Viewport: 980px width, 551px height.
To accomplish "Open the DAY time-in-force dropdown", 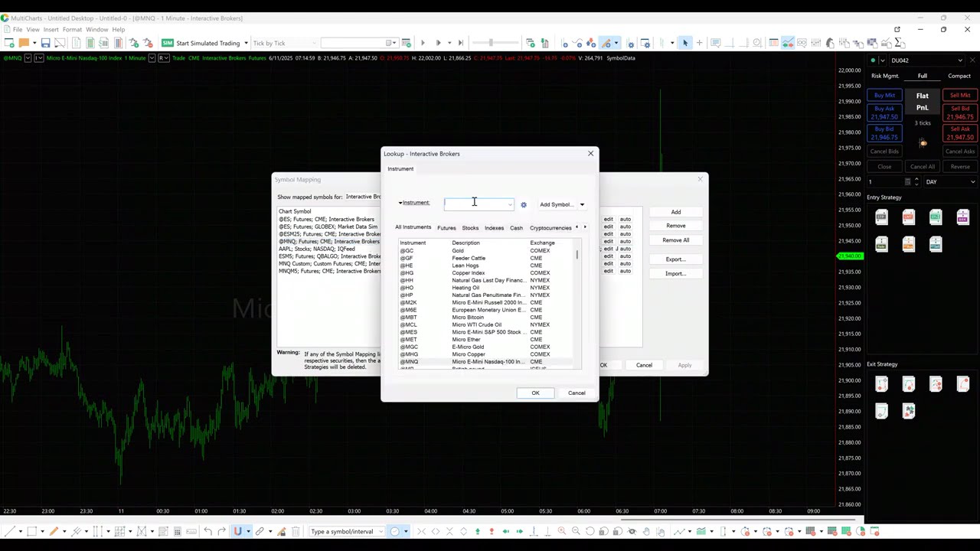I will pyautogui.click(x=972, y=182).
